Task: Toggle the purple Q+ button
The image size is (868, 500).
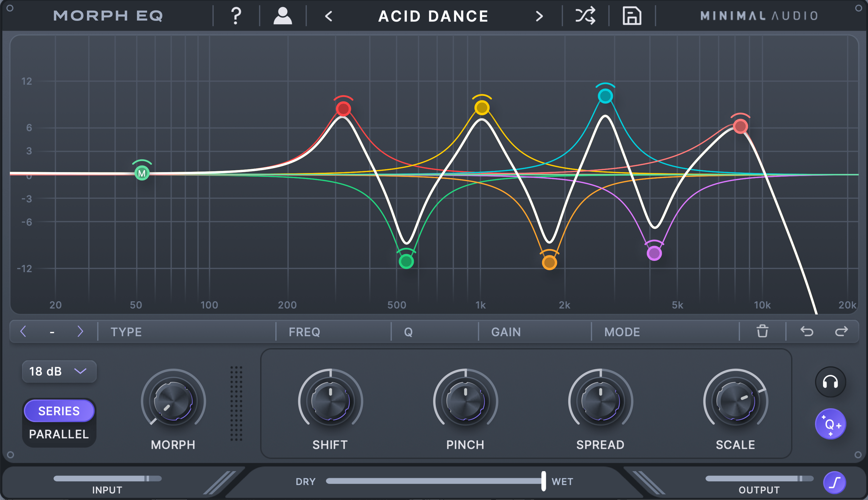Action: click(x=830, y=424)
